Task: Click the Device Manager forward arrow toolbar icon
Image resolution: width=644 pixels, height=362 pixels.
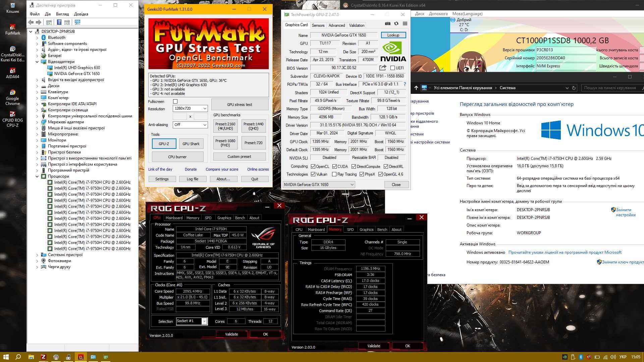Action: tap(39, 22)
